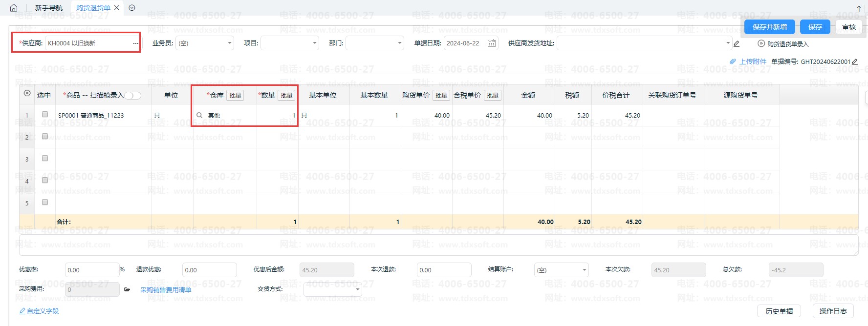Screen dimensions: 868x326
Task: Open the 采购销售费用清单 link
Action: 166,290
